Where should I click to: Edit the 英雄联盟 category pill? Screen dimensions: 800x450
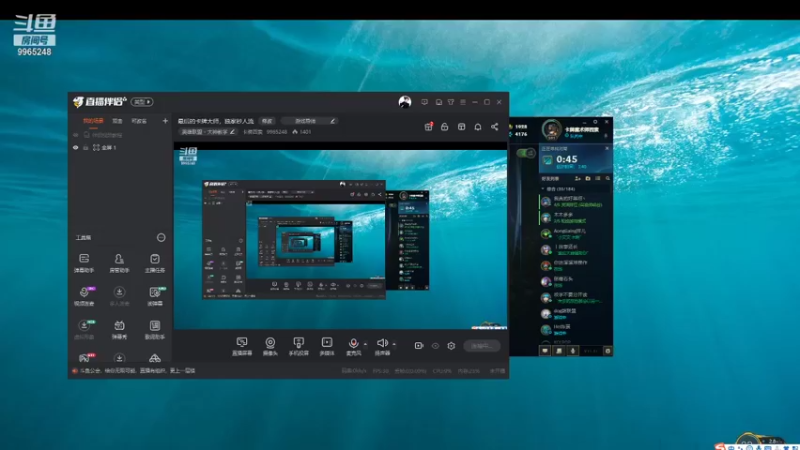coord(208,132)
